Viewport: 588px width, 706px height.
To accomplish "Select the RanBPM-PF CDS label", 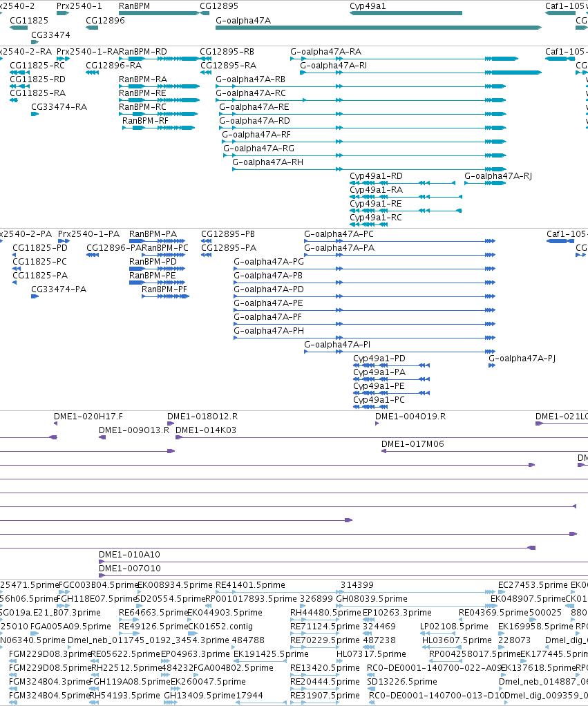I will coord(164,289).
